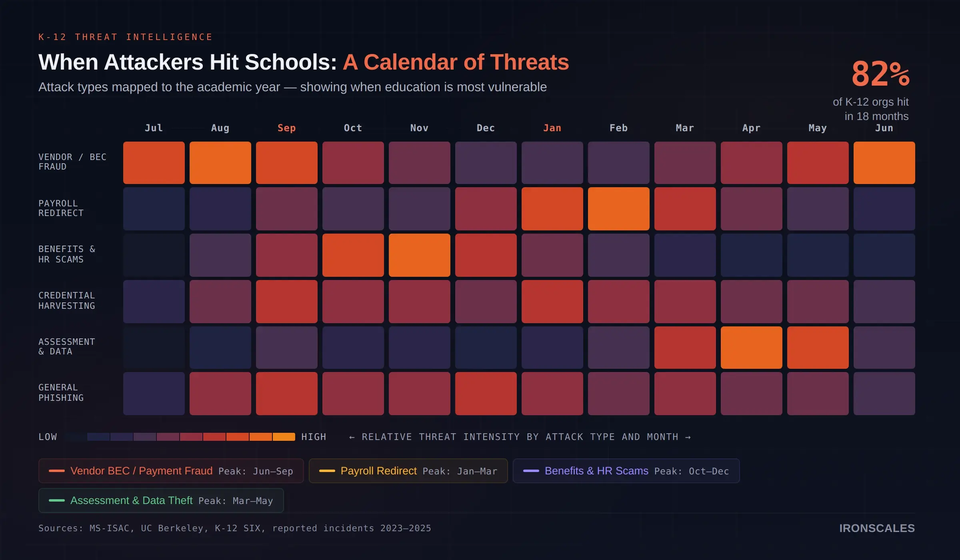Image resolution: width=960 pixels, height=560 pixels.
Task: Click the Vendor / BEC Fraud June cell
Action: tap(884, 163)
